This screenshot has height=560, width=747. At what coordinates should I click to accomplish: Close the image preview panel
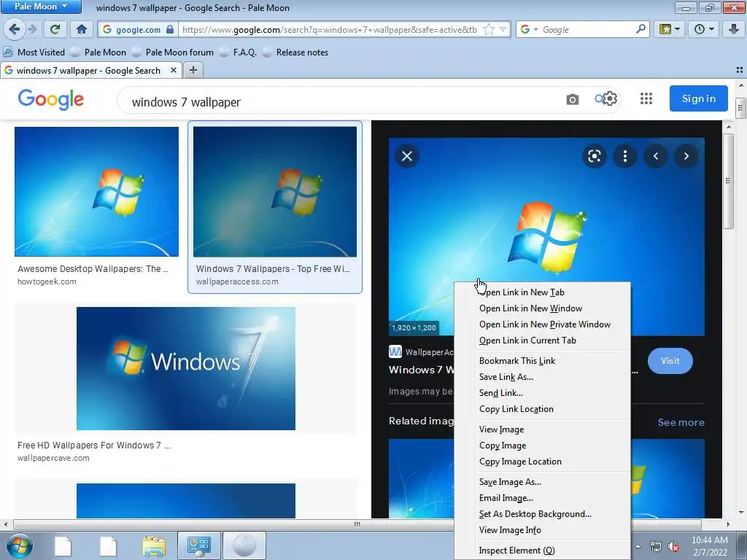(x=407, y=156)
